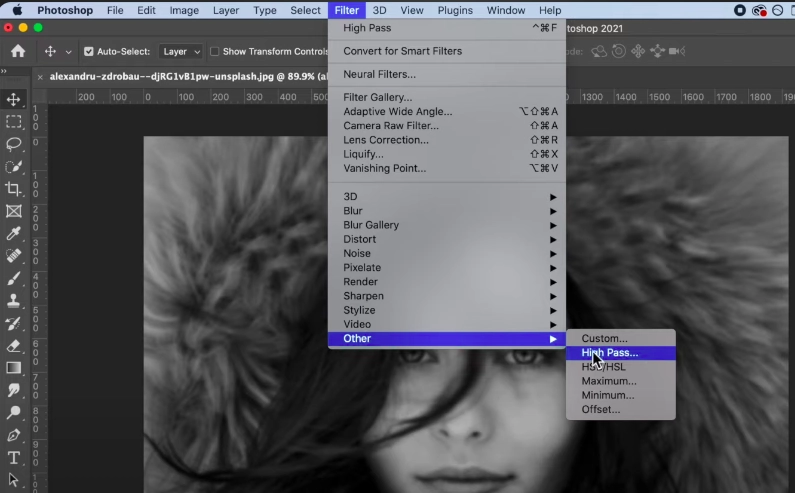Select the Lasso tool
This screenshot has height=493, width=795.
coord(14,144)
